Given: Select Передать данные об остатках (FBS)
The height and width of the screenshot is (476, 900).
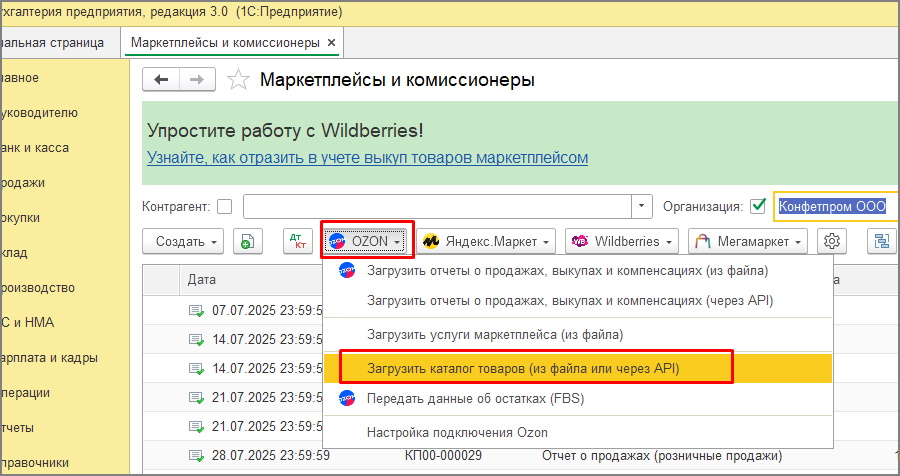Looking at the screenshot, I should pos(577,398).
